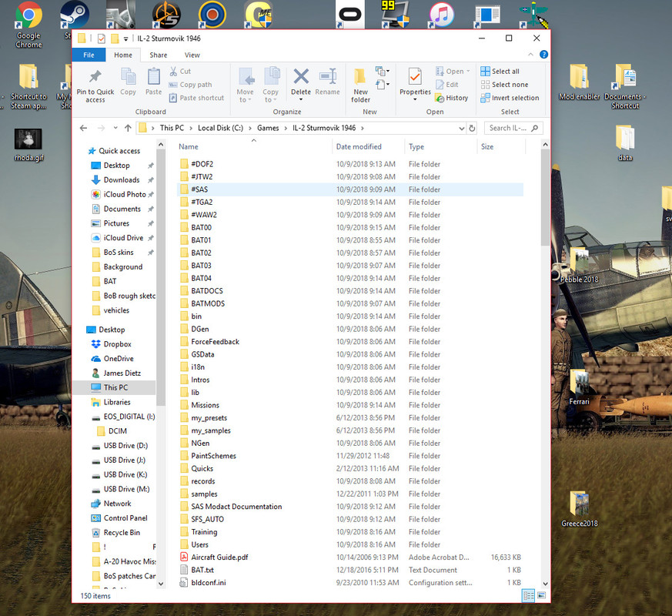Screen dimensions: 672x616
Task: Click Google Chrome desktop icon
Action: [x=28, y=25]
